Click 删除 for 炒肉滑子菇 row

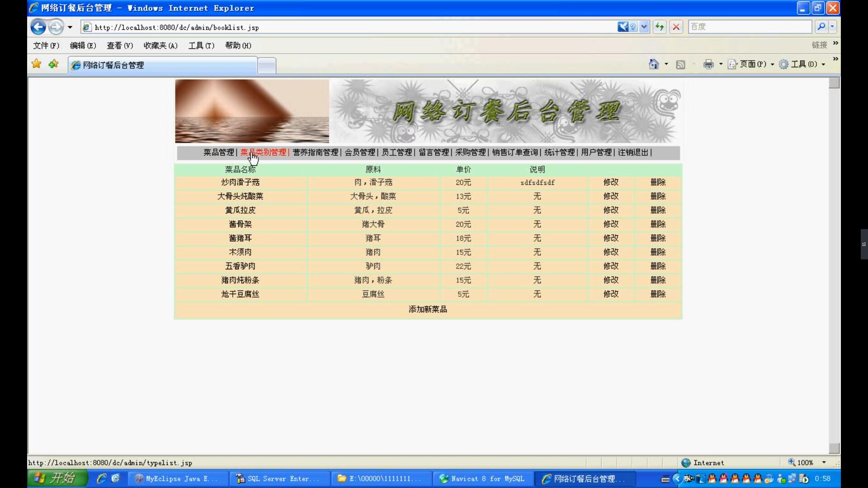pos(658,183)
